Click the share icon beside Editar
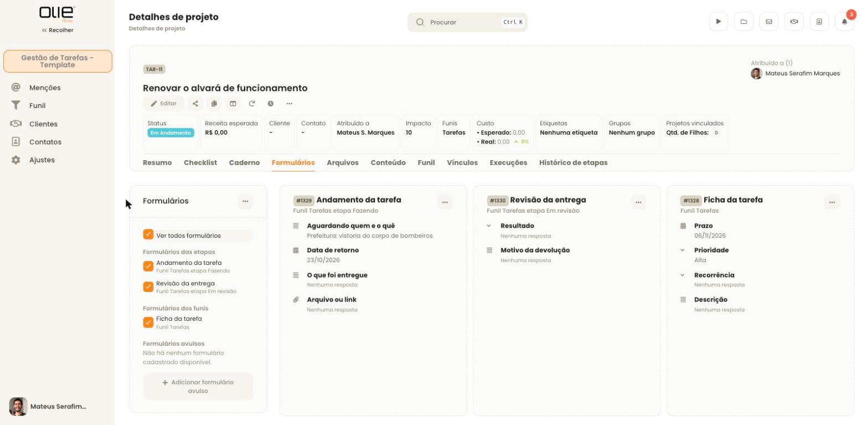Image resolution: width=868 pixels, height=425 pixels. coord(195,104)
